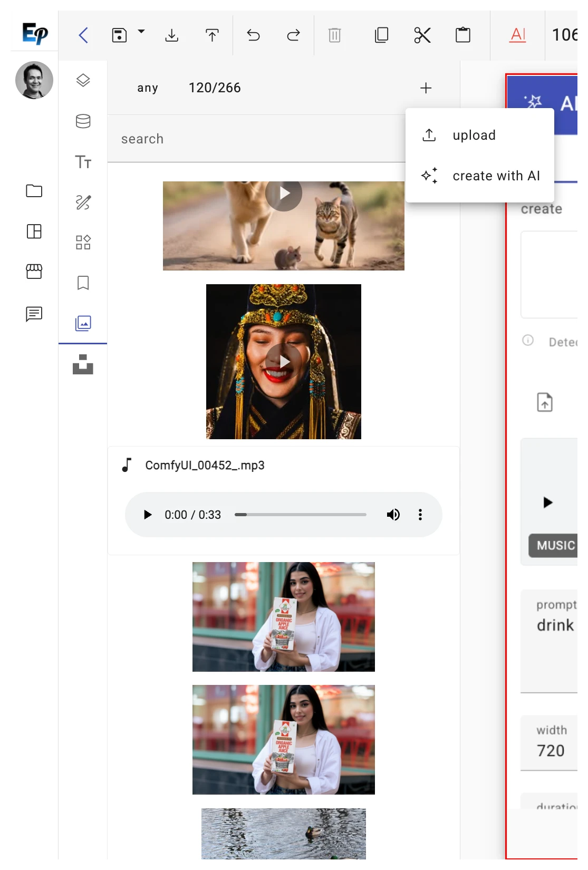
Task: Open the user profile avatar
Action: pyautogui.click(x=34, y=80)
